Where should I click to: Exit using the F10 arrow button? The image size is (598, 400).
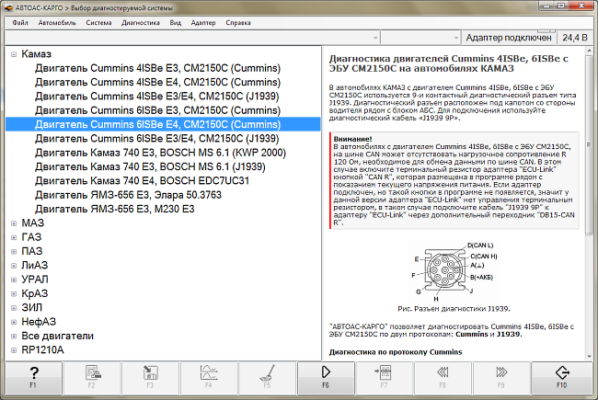pyautogui.click(x=562, y=377)
